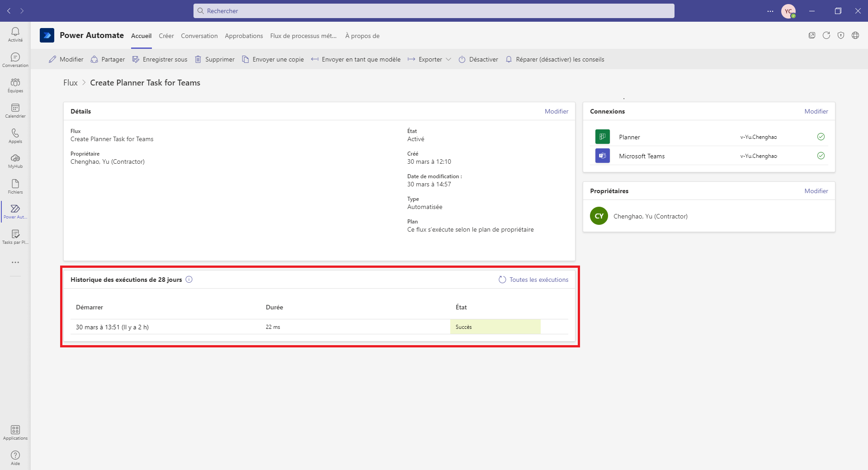Click Modifier in the Propriétaires card
This screenshot has height=470, width=868.
pyautogui.click(x=816, y=191)
